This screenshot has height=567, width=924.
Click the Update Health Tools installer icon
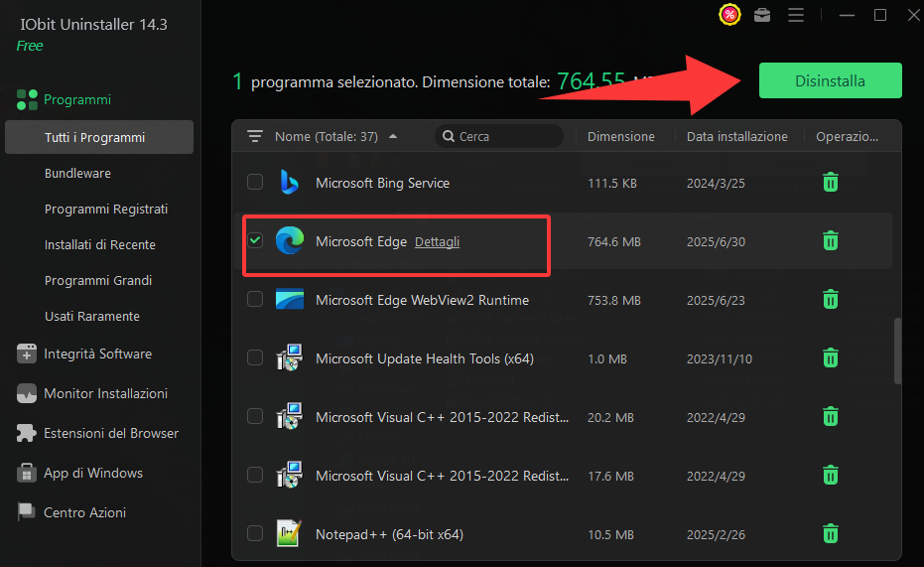[290, 357]
